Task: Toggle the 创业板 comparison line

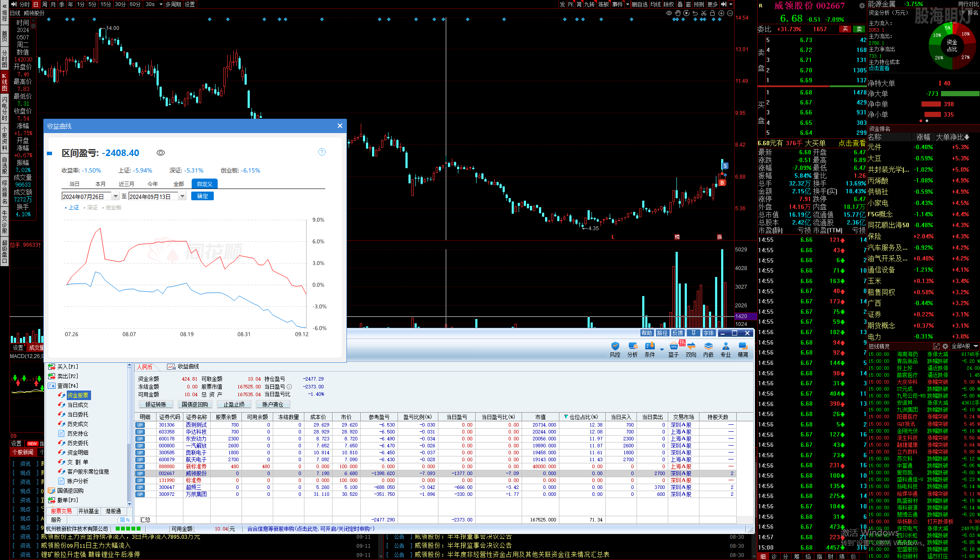Action: 112,208
